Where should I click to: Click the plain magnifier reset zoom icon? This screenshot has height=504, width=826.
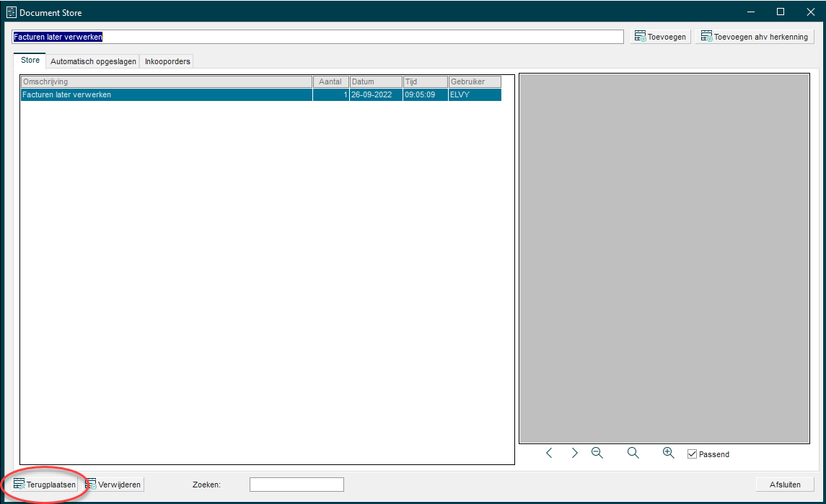(633, 454)
